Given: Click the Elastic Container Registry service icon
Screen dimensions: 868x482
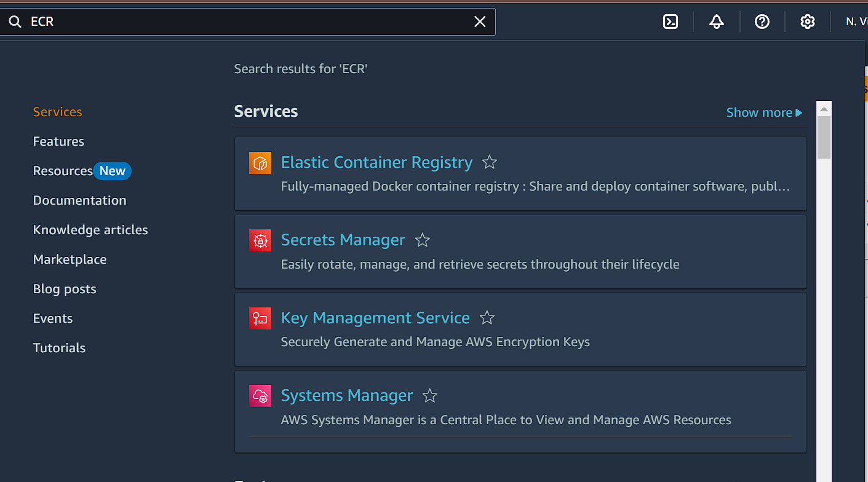Looking at the screenshot, I should pos(260,163).
